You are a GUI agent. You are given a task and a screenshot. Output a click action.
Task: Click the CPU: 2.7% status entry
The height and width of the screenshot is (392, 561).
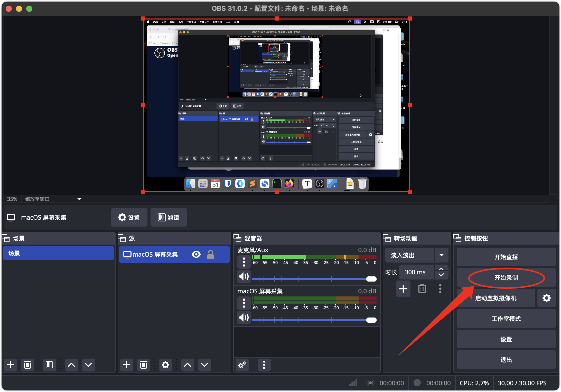(474, 383)
